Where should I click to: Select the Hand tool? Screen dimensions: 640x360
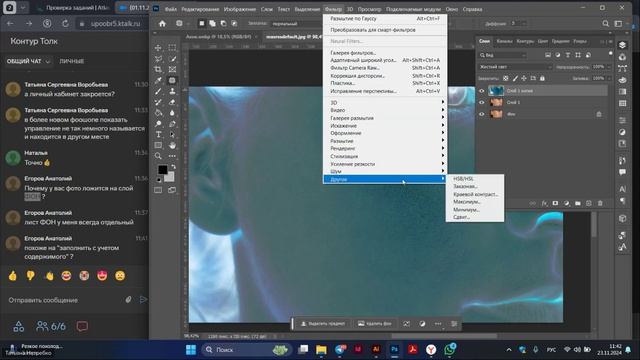coord(172,145)
